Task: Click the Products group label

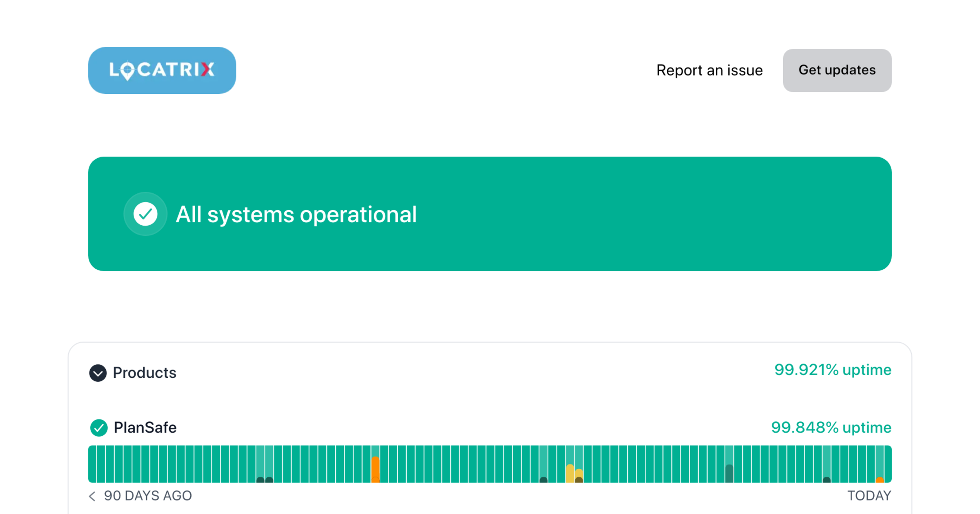Action: [144, 373]
